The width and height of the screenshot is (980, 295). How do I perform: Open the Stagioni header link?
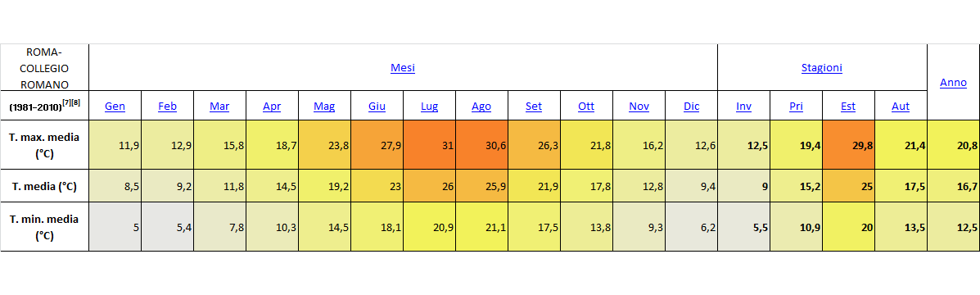point(822,67)
